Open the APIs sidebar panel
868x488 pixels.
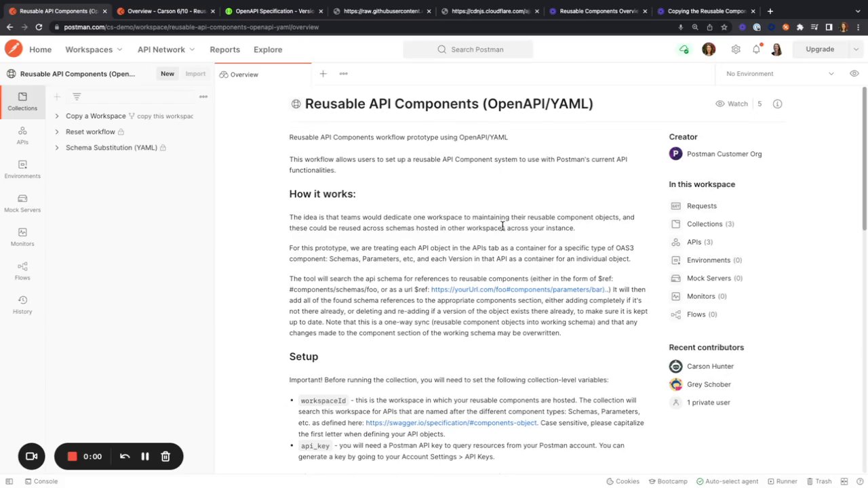(x=22, y=136)
